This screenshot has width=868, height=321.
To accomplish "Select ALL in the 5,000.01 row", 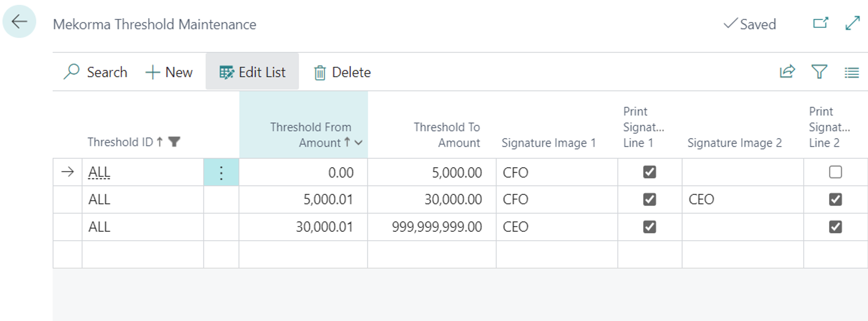I will point(143,200).
